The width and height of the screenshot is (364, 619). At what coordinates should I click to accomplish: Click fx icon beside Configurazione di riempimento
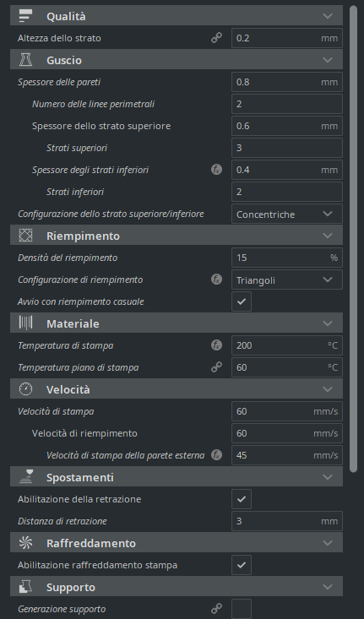pos(216,280)
